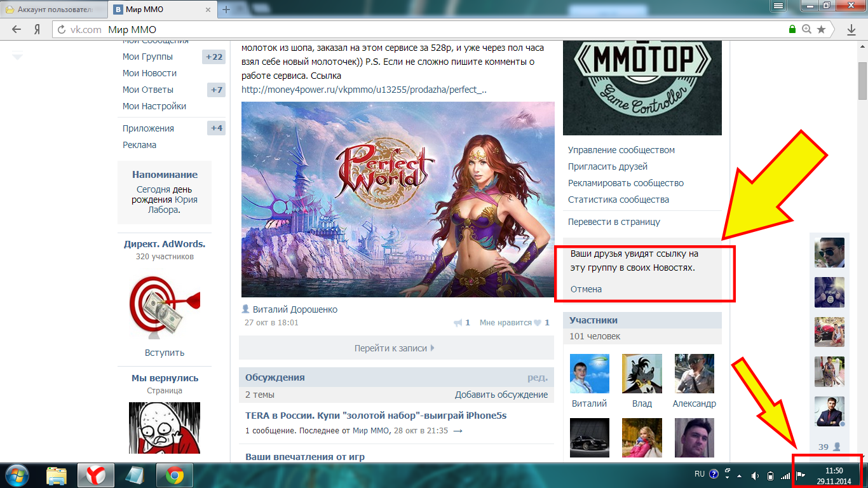The width and height of the screenshot is (868, 488).
Task: Switch to the Аккаунт пользователя tab
Action: coord(54,10)
